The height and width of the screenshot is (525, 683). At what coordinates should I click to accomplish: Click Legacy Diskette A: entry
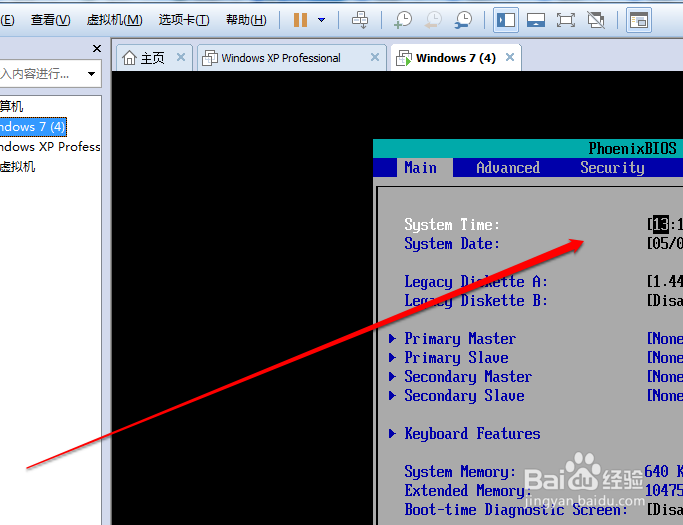click(x=476, y=281)
